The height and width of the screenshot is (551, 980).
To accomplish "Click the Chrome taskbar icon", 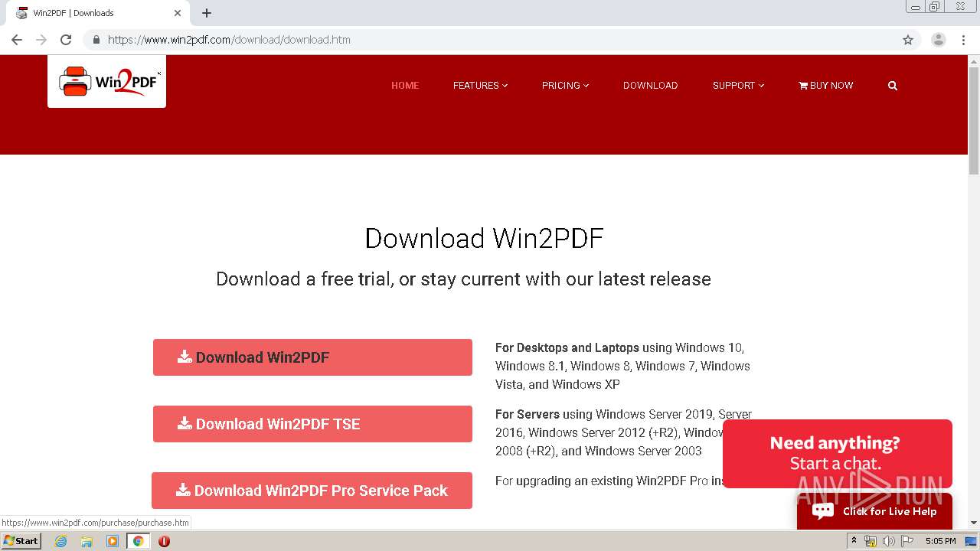I will 138,541.
